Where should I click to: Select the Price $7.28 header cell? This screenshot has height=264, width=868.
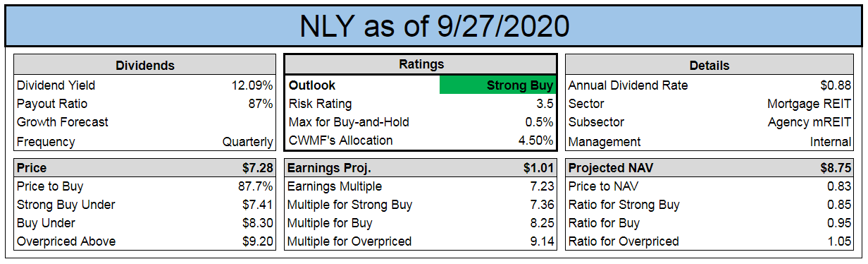pos(145,169)
